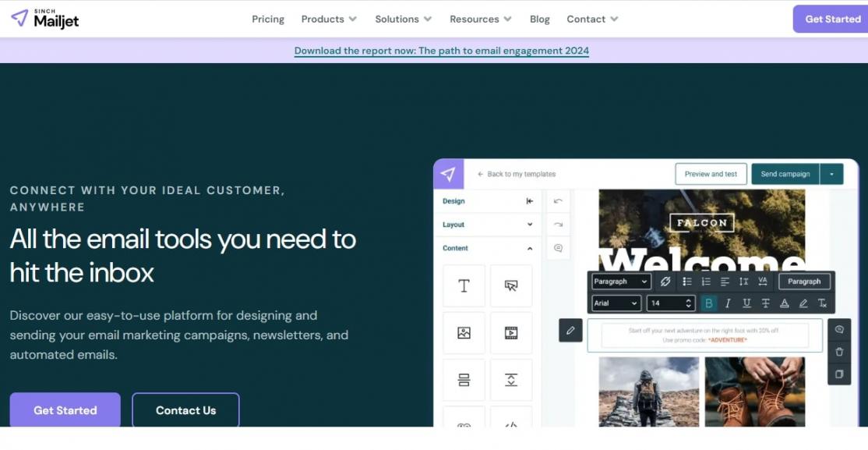The image size is (868, 450).
Task: Click the Paragraph button at the toolbar's right
Action: (x=804, y=282)
